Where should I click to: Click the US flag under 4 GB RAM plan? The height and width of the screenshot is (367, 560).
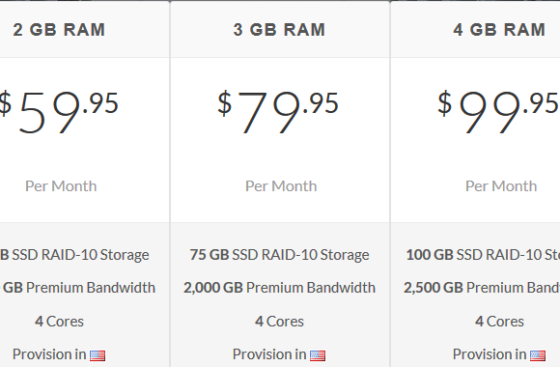[538, 356]
